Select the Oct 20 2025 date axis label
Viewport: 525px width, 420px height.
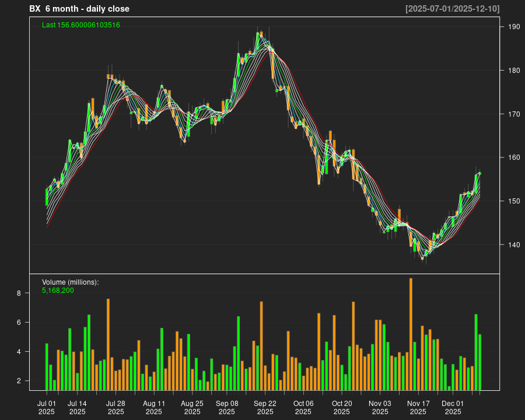(x=342, y=407)
